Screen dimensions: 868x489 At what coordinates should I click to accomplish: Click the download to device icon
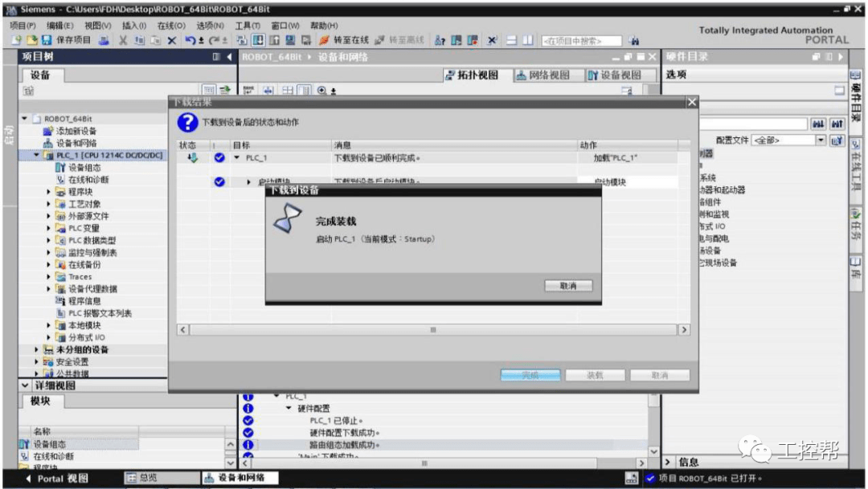pos(258,40)
